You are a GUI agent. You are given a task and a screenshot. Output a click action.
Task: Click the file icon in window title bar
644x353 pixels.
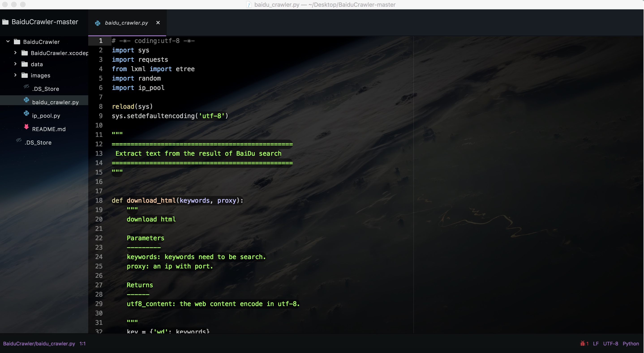pyautogui.click(x=249, y=4)
